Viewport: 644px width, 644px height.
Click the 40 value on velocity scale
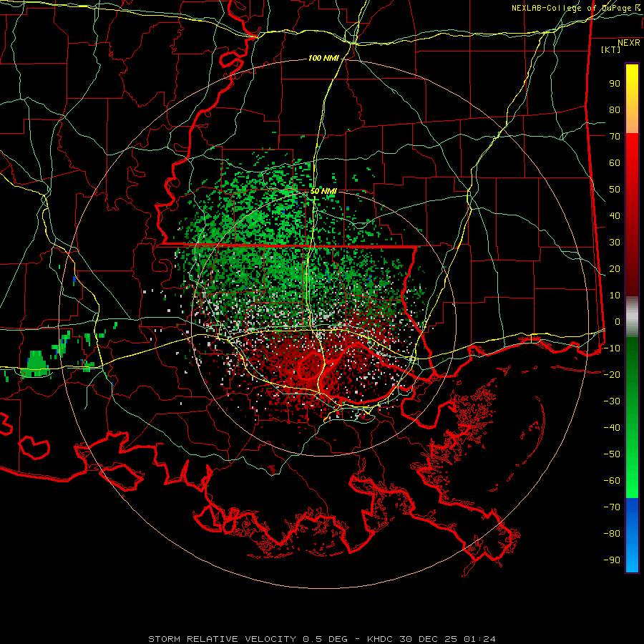tap(615, 216)
